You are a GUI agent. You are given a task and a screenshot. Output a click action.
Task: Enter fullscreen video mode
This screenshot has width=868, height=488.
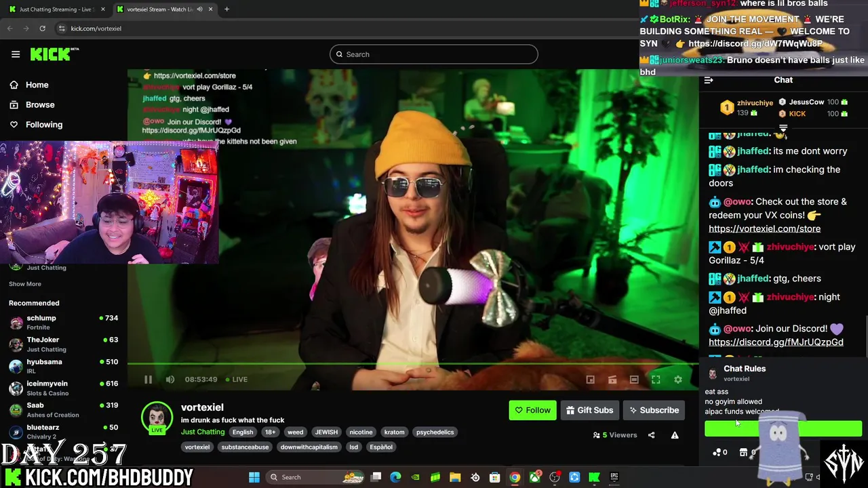pyautogui.click(x=656, y=380)
